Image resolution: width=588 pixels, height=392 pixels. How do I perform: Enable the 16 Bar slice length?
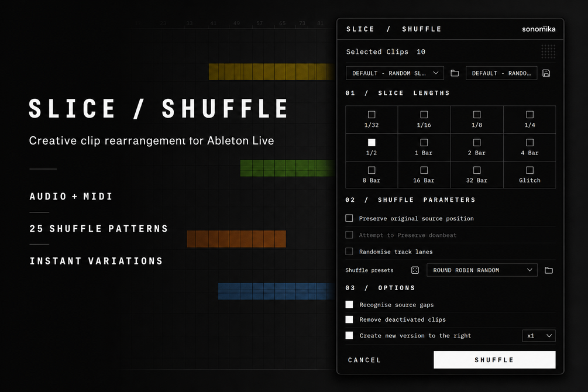click(424, 170)
